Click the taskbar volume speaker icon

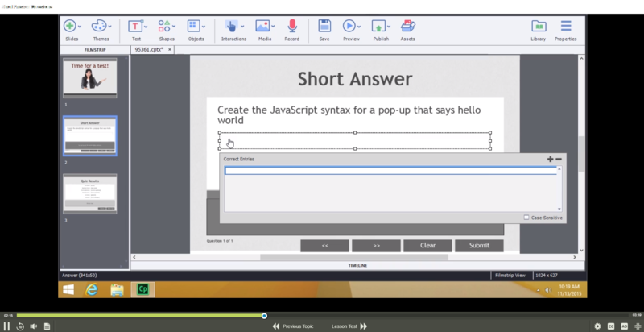point(548,290)
